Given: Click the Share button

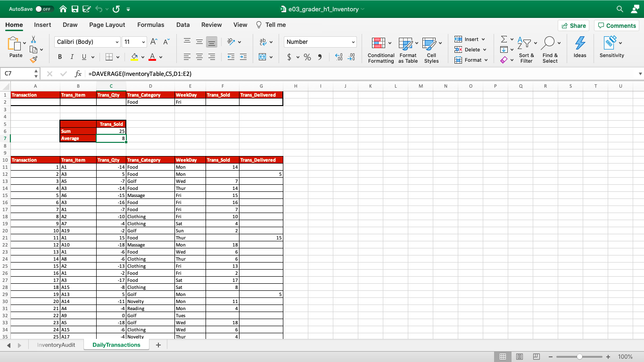Looking at the screenshot, I should pos(573,25).
